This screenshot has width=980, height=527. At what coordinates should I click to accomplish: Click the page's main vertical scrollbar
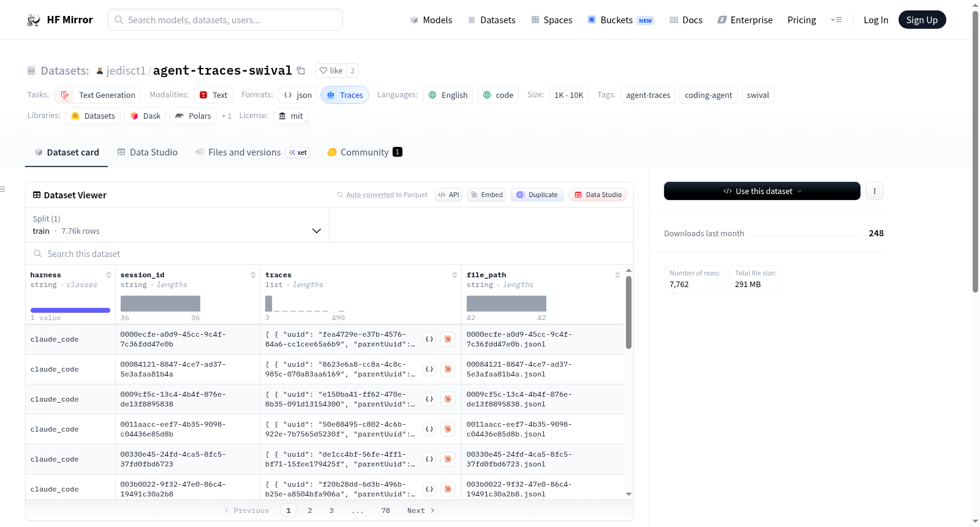(975, 153)
